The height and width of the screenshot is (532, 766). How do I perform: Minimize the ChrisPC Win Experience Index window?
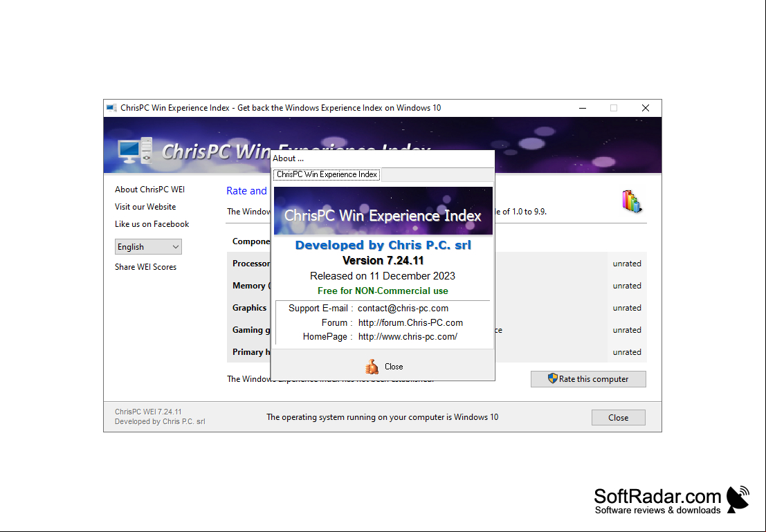click(x=583, y=108)
